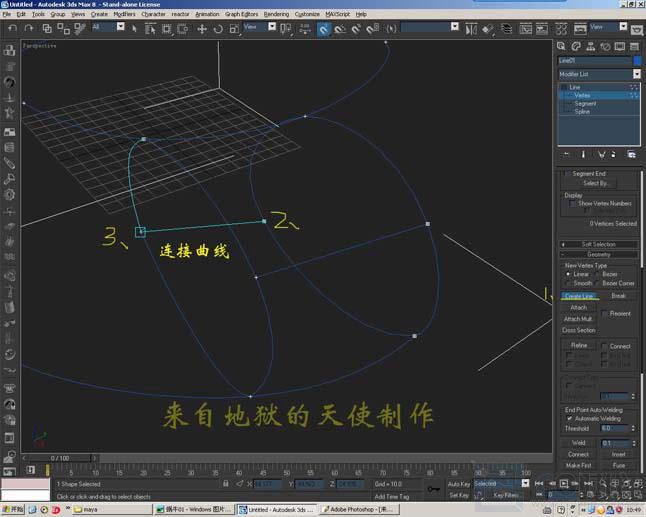Collapse the Geometry rollout
The width and height of the screenshot is (646, 517).
599,255
